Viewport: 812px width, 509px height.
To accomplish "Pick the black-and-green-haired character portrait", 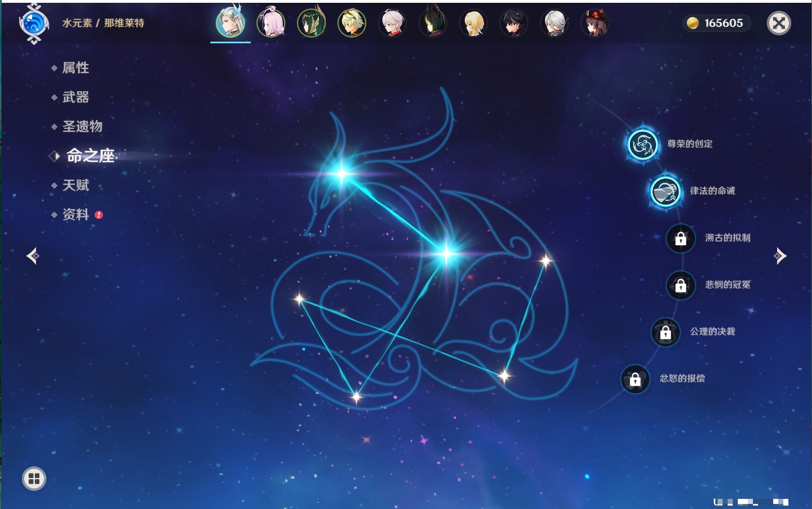I will [433, 23].
